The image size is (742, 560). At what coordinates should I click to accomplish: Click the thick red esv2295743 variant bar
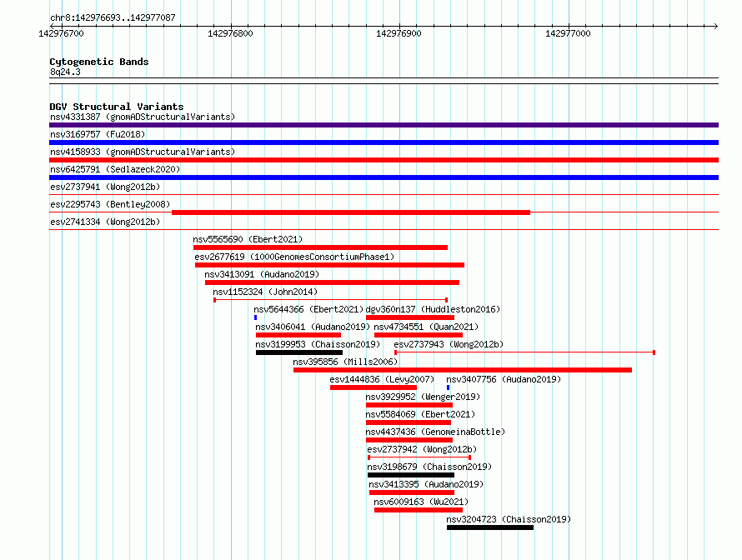click(x=351, y=212)
